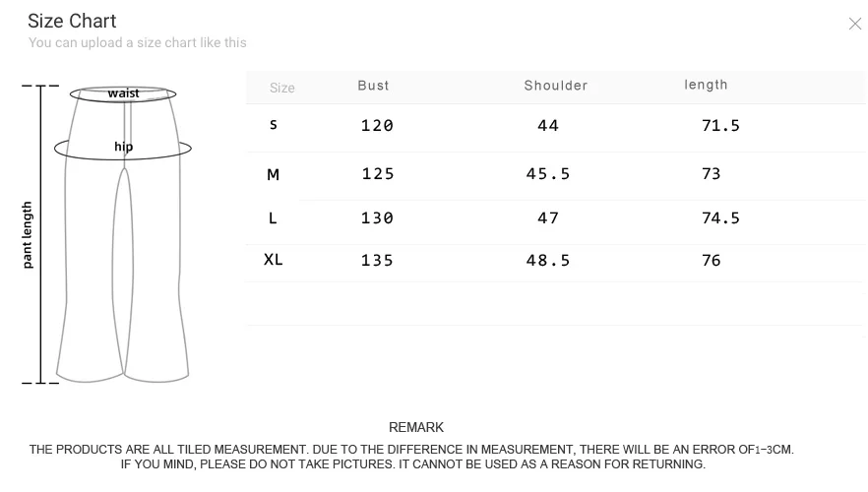Select the Size column header
Screen dimensions: 868x492
pos(281,88)
